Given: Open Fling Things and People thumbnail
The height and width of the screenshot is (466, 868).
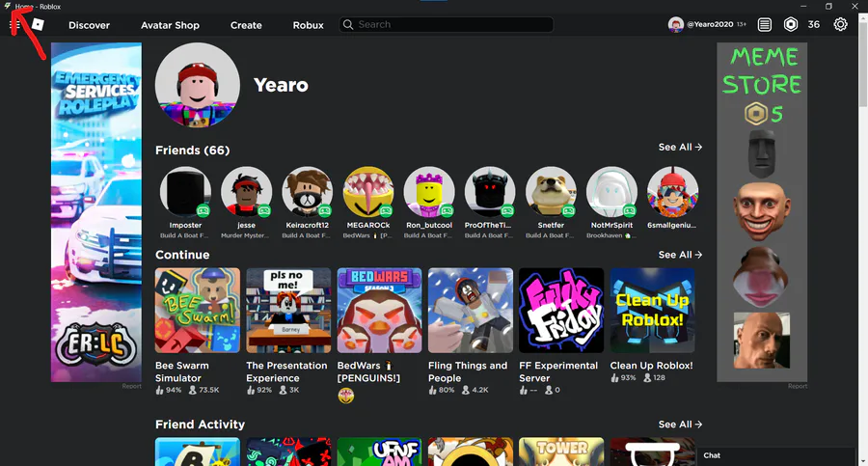Looking at the screenshot, I should tap(471, 311).
